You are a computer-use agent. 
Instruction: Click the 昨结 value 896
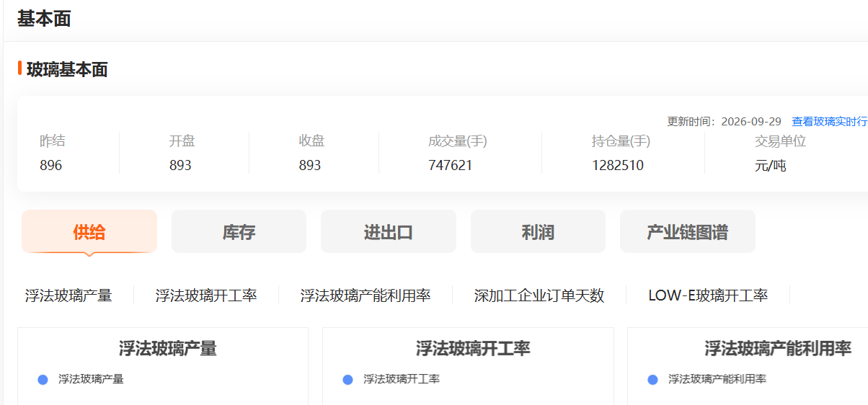51,165
